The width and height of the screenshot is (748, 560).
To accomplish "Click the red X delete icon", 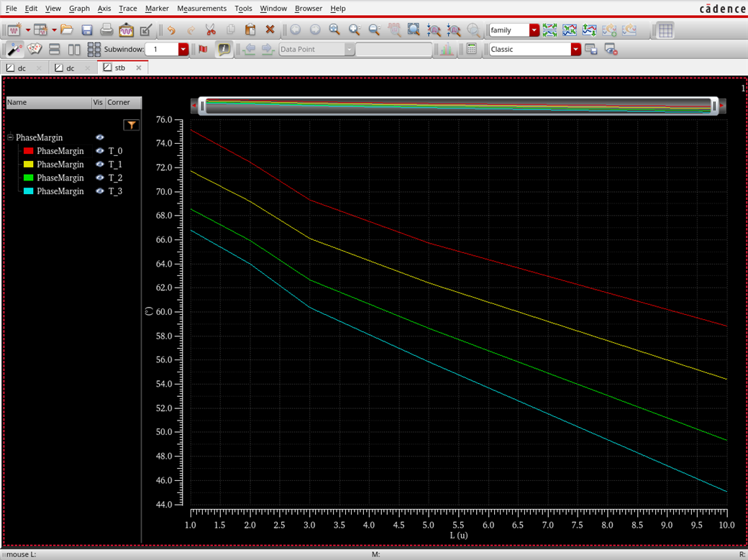I will pyautogui.click(x=270, y=30).
